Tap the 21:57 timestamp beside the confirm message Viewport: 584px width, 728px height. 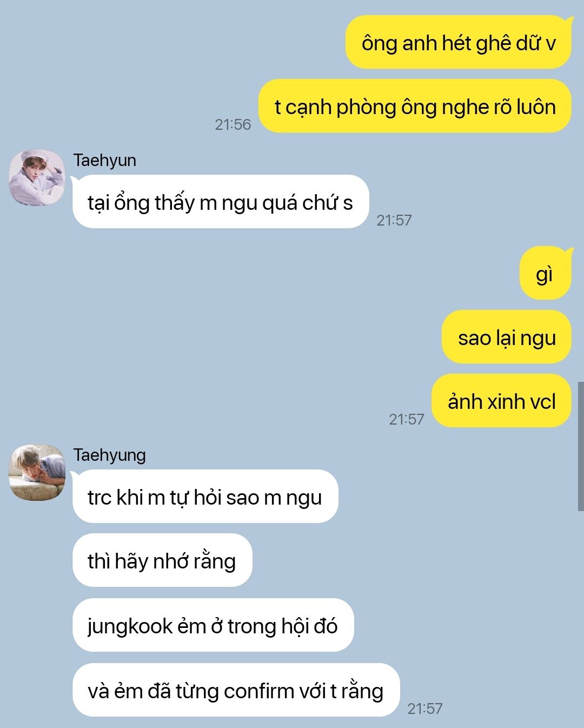[x=425, y=709]
